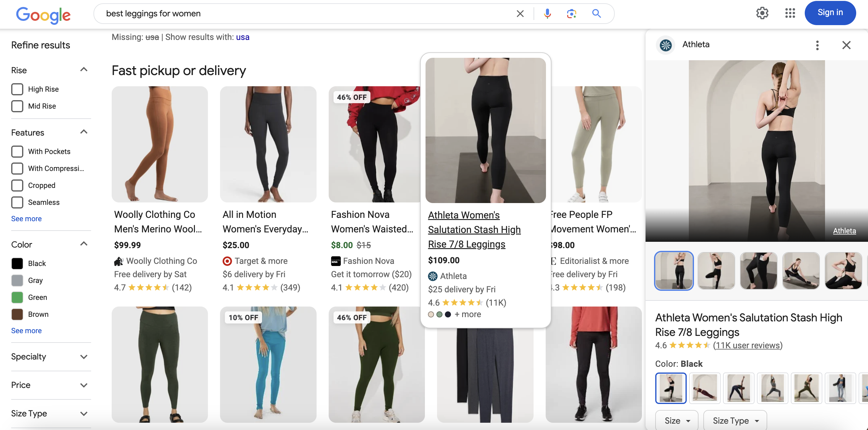Start voice search with microphone icon

547,14
